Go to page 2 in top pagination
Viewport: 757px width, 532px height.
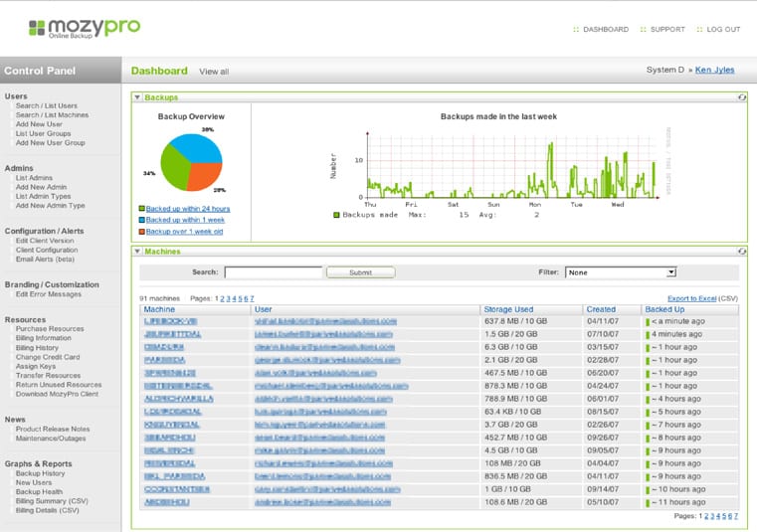[222, 299]
